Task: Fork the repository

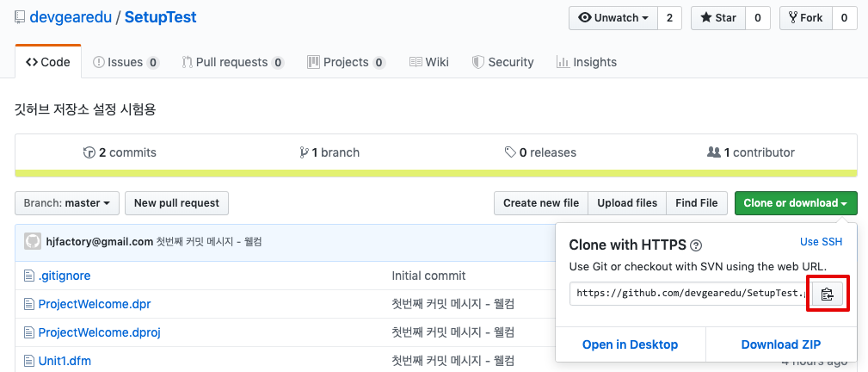Action: pyautogui.click(x=806, y=18)
